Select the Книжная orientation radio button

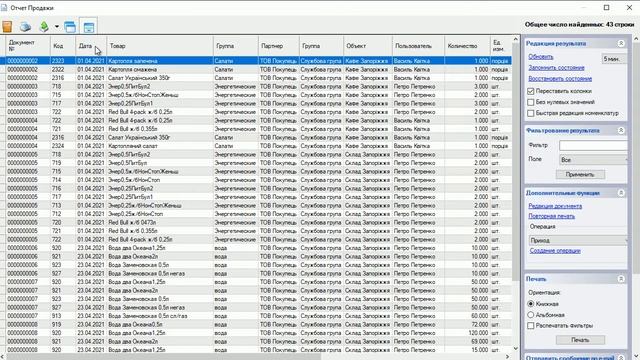(531, 304)
